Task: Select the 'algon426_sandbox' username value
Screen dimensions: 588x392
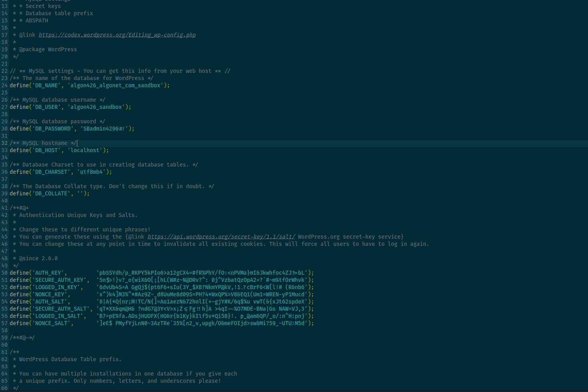Action: pyautogui.click(x=96, y=107)
